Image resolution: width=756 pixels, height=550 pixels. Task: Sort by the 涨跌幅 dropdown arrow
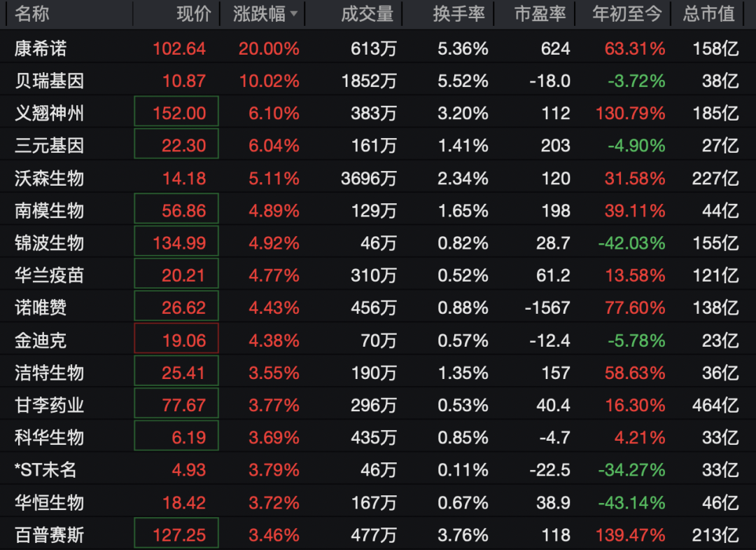point(293,15)
